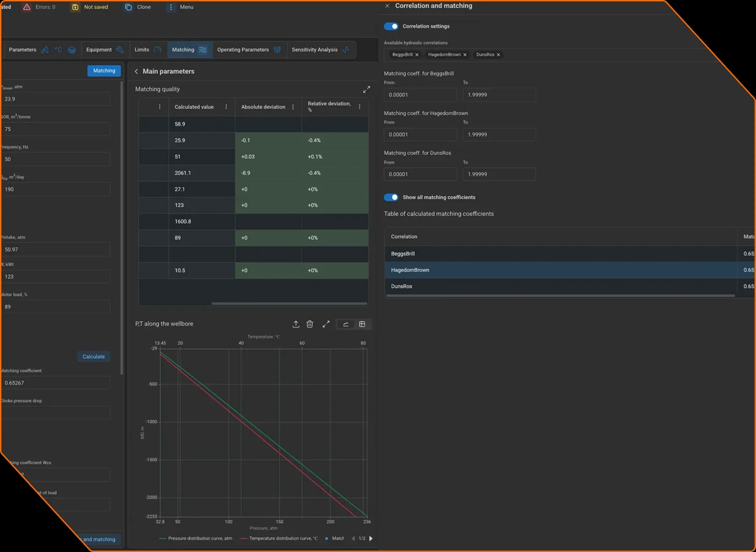Screen dimensions: 756x552
Task: Toggle Show all matching coefficients switch
Action: [x=391, y=197]
